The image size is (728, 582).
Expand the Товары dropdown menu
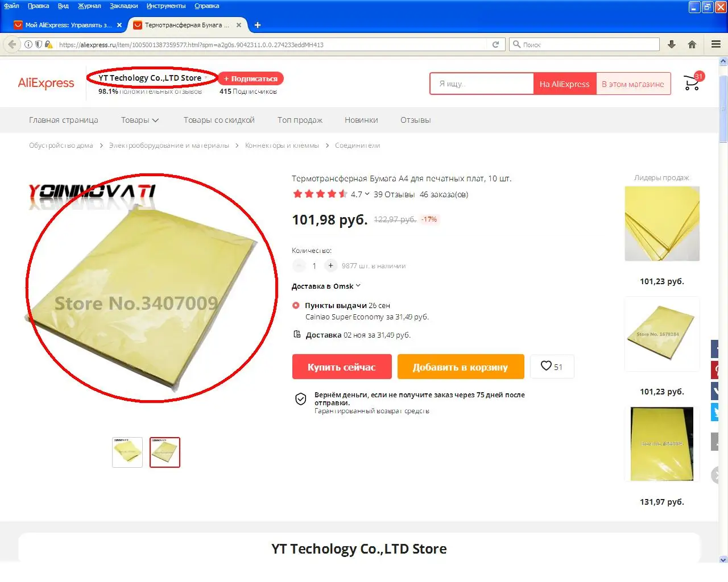140,120
